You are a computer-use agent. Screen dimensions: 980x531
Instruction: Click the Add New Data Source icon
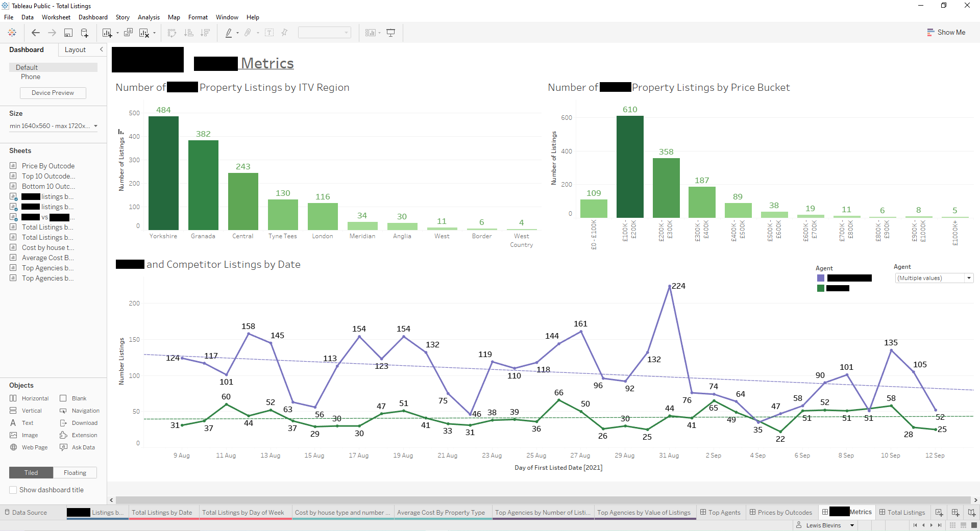[85, 33]
